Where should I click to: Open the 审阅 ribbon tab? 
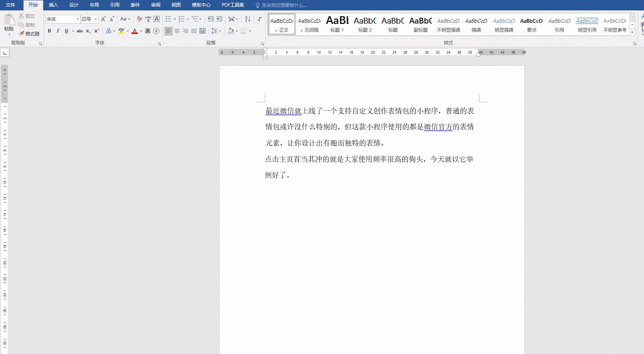[155, 5]
